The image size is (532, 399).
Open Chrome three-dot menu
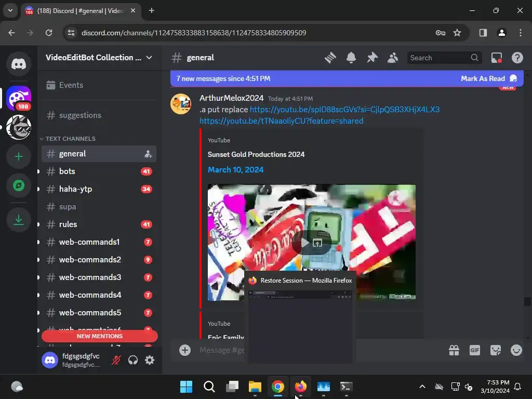521,33
